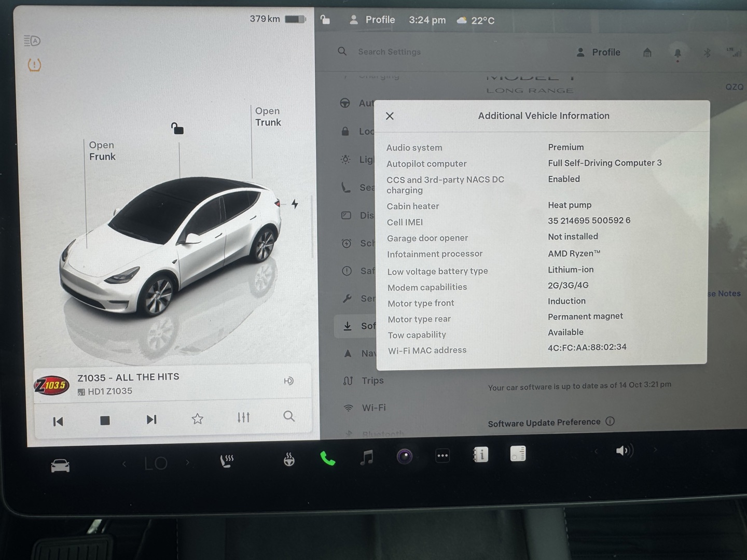Decrease temperature with left chevron
Image resolution: width=747 pixels, height=560 pixels.
pyautogui.click(x=124, y=464)
